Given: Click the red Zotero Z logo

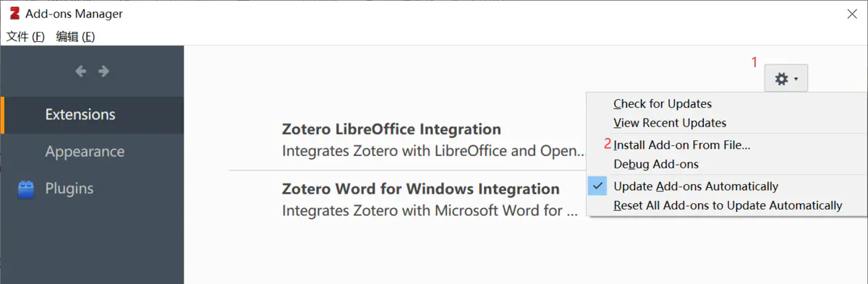Looking at the screenshot, I should point(14,13).
